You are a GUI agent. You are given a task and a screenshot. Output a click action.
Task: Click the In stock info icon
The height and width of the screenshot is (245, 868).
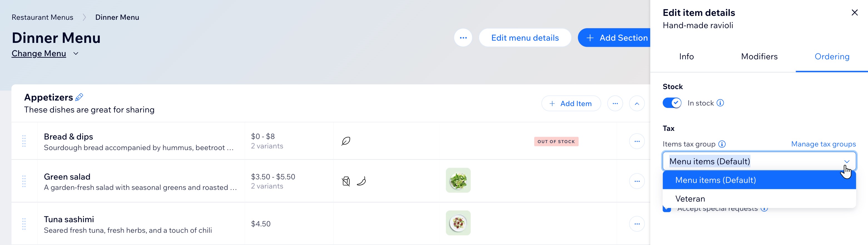tap(720, 103)
